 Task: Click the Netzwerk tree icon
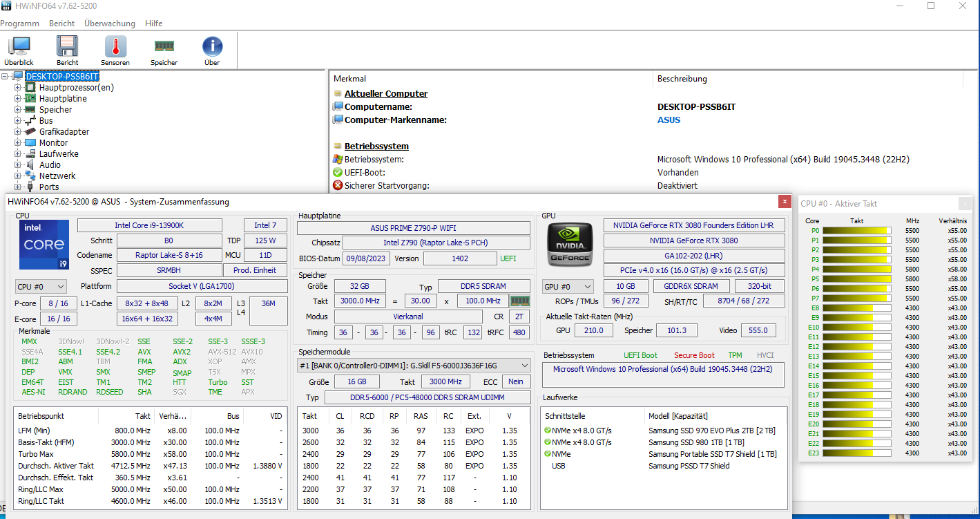pos(30,176)
